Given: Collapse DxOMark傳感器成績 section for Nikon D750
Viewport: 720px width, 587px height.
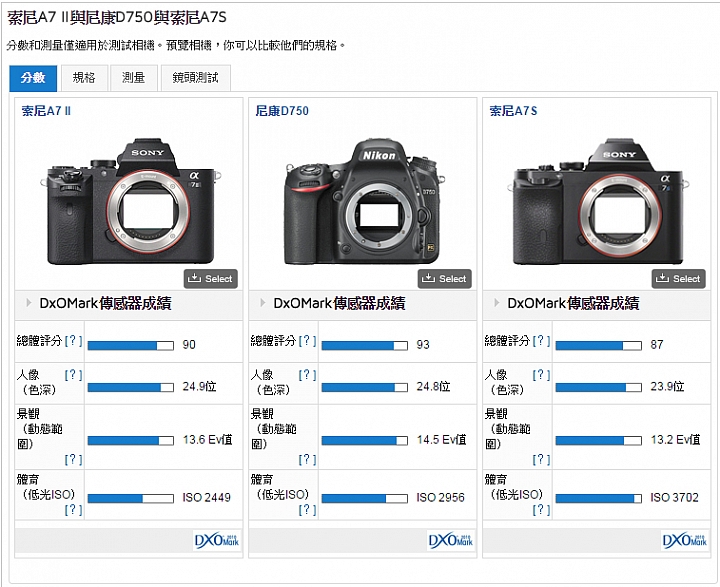Looking at the screenshot, I should 263,303.
